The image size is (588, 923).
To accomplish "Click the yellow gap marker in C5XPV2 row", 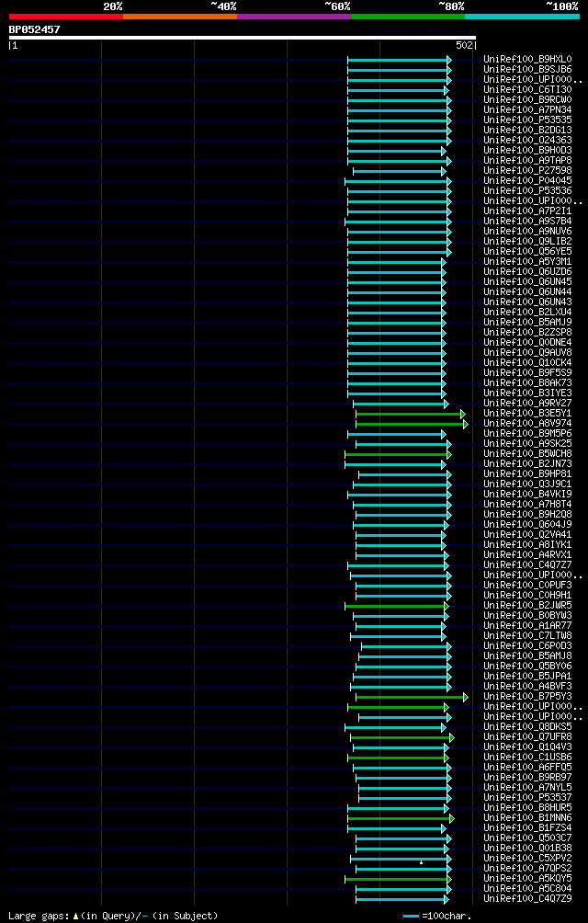I will (x=421, y=862).
